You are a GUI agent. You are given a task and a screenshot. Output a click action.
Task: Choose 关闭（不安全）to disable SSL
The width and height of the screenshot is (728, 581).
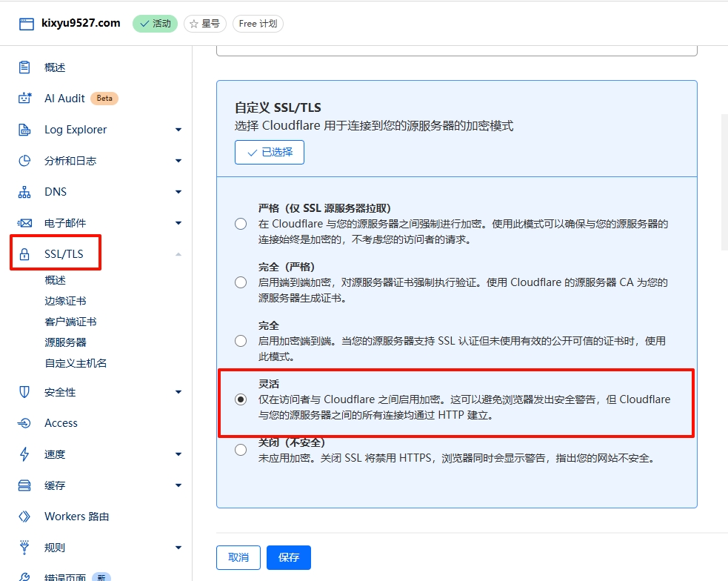pyautogui.click(x=241, y=449)
